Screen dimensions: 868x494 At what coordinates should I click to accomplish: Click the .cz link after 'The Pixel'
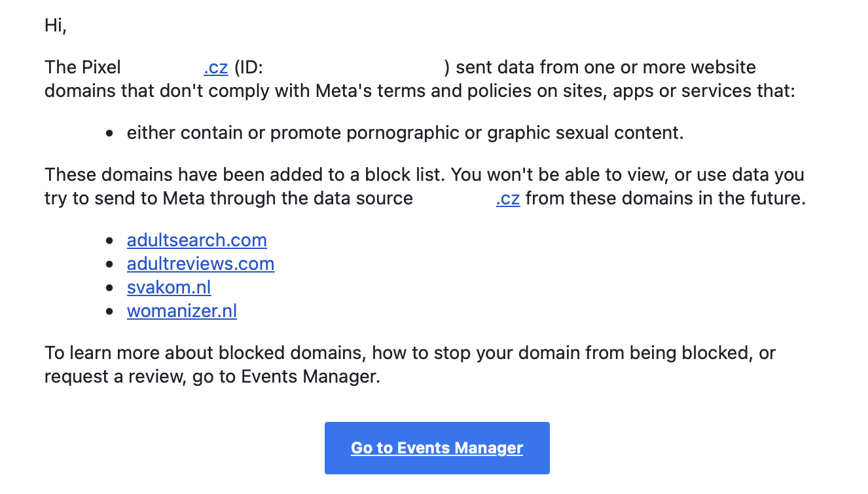click(215, 67)
